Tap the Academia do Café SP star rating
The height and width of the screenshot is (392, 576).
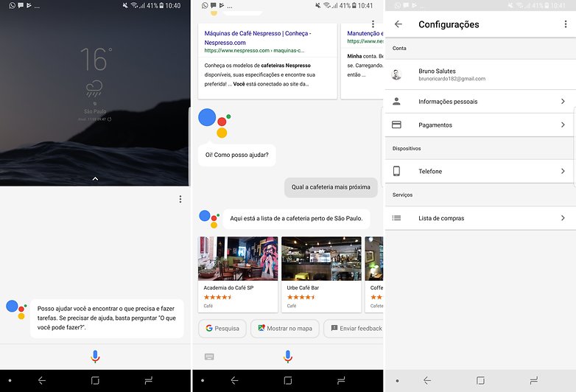click(218, 297)
